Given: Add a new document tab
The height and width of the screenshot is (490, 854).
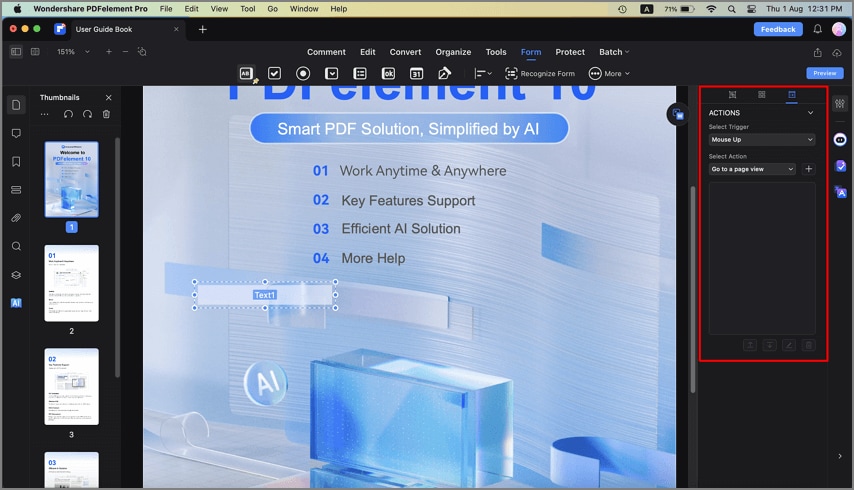Looking at the screenshot, I should click(203, 29).
